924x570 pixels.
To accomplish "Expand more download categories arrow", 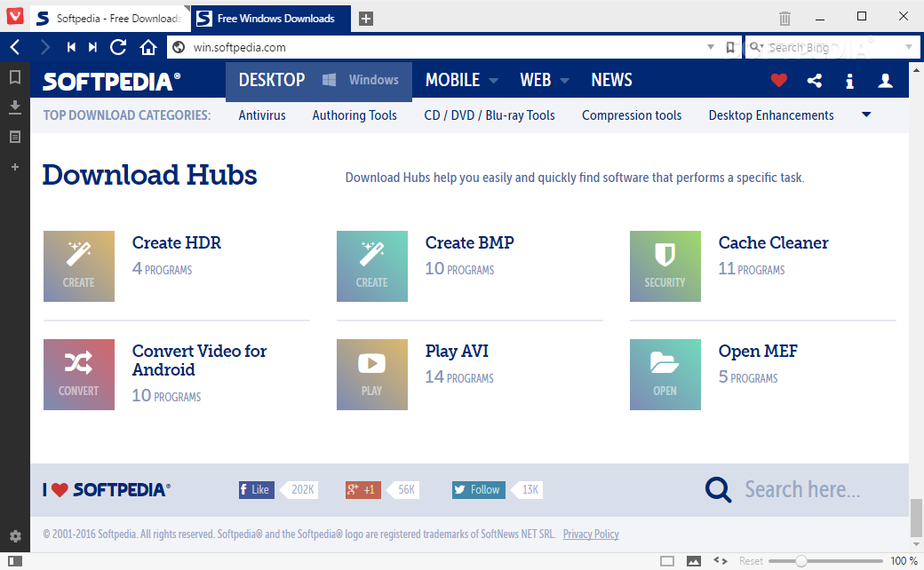I will (x=866, y=115).
